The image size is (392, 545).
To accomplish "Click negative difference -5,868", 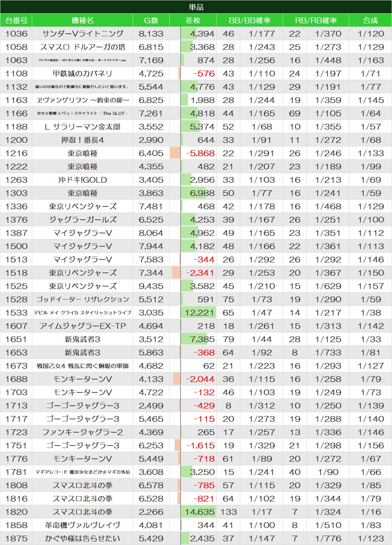I will point(200,153).
